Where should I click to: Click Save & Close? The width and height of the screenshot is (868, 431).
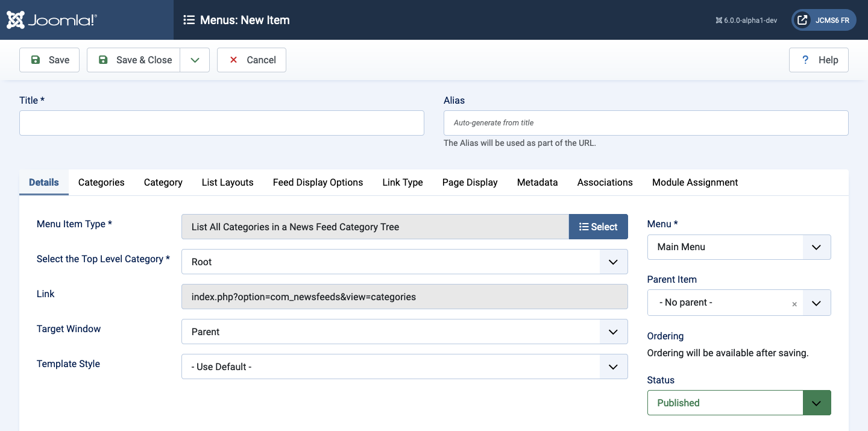(134, 60)
